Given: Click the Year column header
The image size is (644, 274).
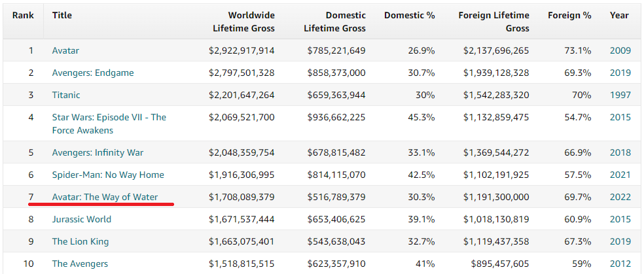Looking at the screenshot, I should (x=619, y=15).
